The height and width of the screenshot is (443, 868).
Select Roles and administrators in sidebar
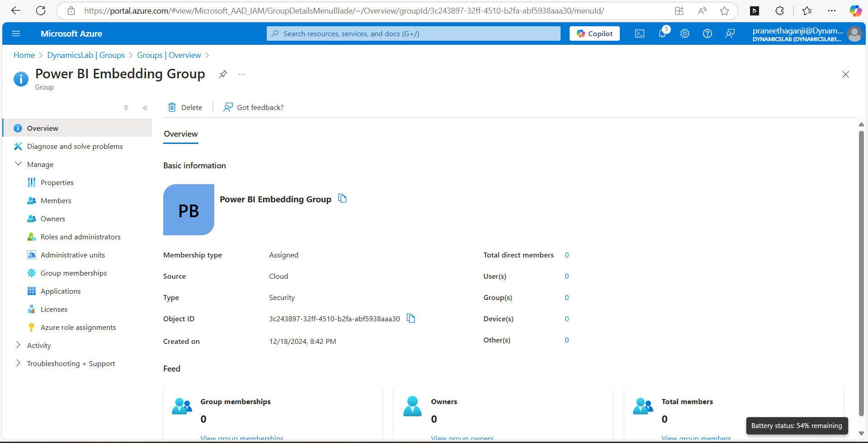pyautogui.click(x=80, y=237)
